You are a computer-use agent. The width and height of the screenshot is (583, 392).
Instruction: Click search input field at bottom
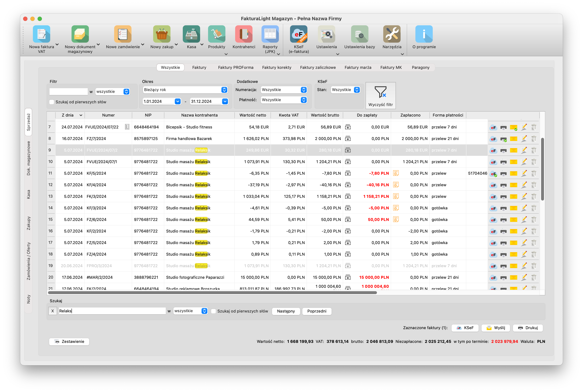click(x=112, y=311)
